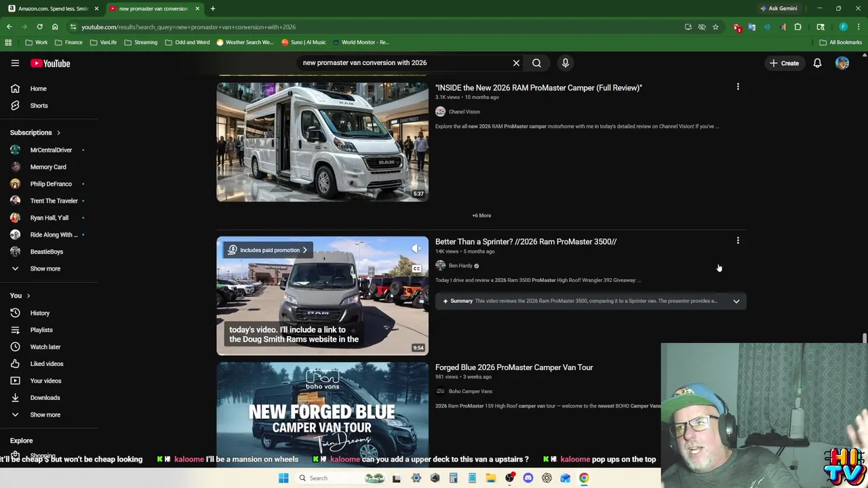This screenshot has width=868, height=488.
Task: Expand the Subscriptions section
Action: pyautogui.click(x=35, y=133)
